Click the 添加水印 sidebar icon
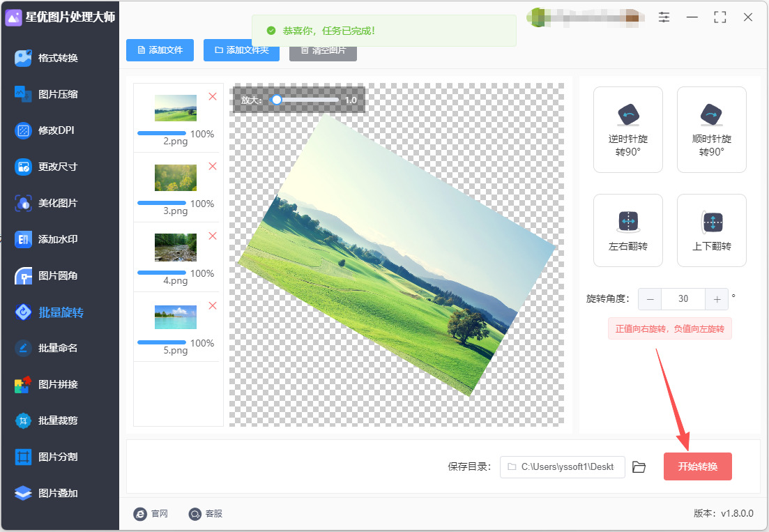The image size is (769, 532). (x=23, y=239)
